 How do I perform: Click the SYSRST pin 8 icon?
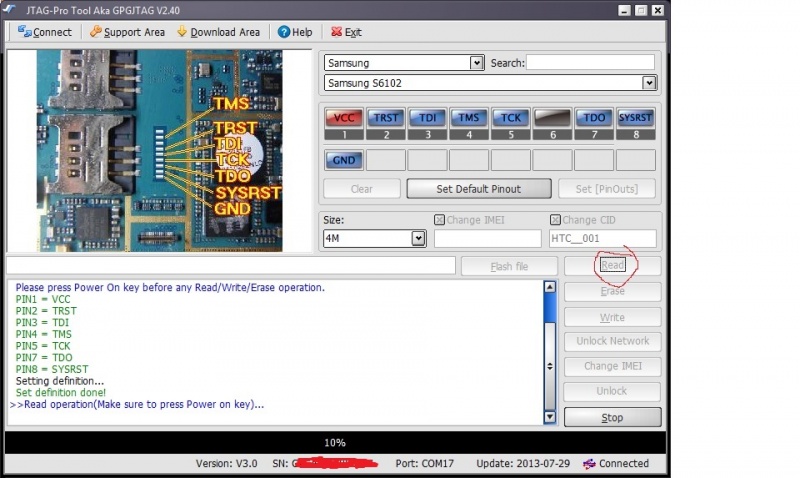click(x=636, y=118)
